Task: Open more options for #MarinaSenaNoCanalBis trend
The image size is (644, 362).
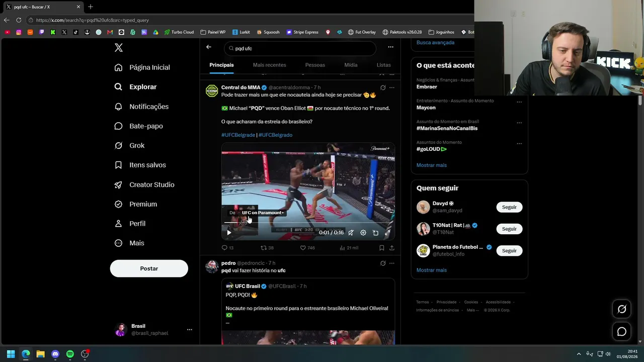Action: coord(519,123)
